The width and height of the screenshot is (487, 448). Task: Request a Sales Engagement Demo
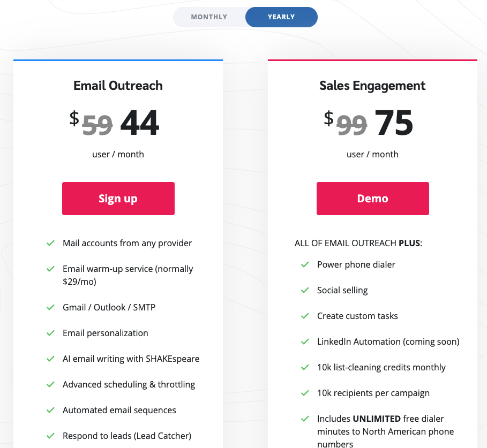pyautogui.click(x=373, y=199)
